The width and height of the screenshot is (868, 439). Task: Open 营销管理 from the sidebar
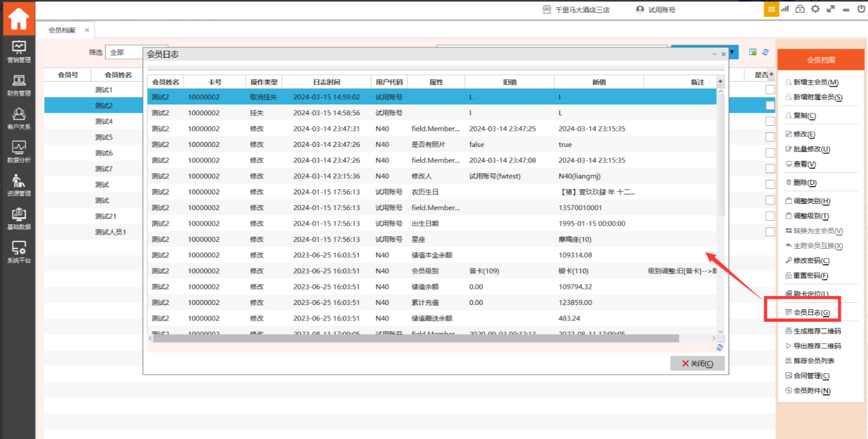(18, 51)
